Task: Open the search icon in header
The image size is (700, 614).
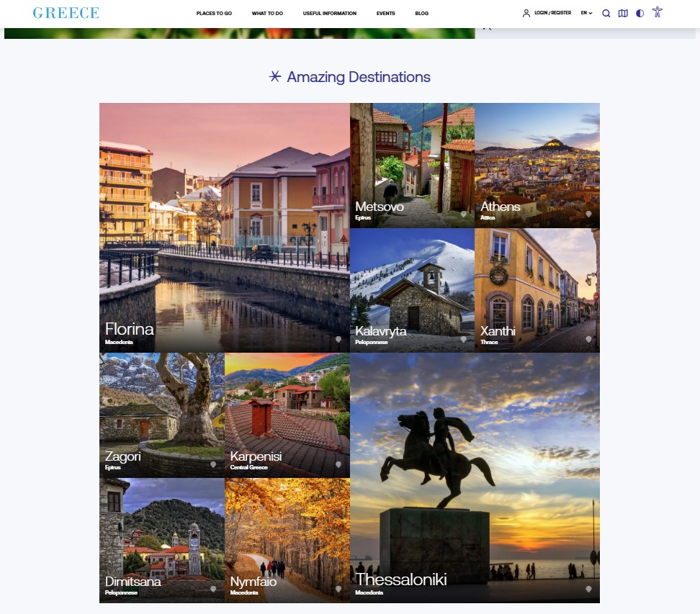Action: (x=606, y=13)
